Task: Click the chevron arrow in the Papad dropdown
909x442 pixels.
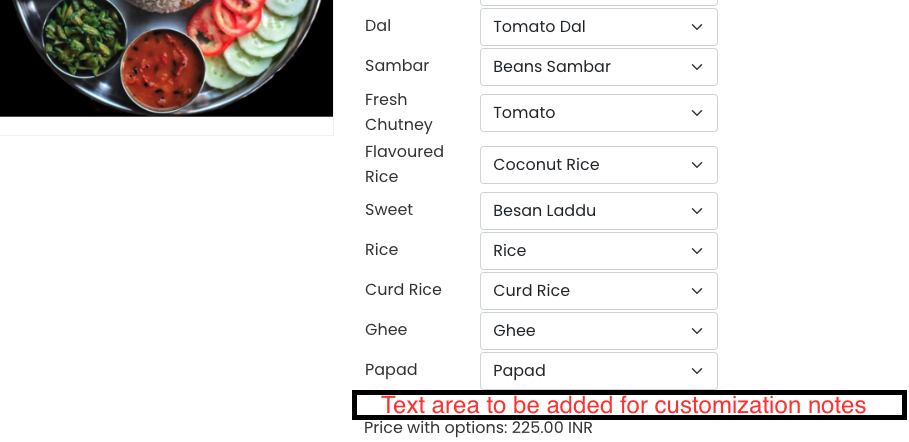Action: [x=697, y=371]
